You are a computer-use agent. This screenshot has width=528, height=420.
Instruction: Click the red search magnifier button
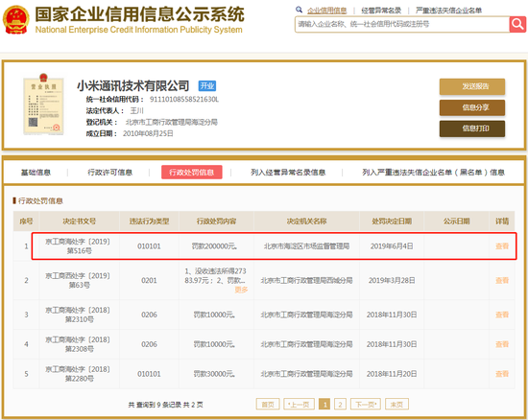point(517,24)
